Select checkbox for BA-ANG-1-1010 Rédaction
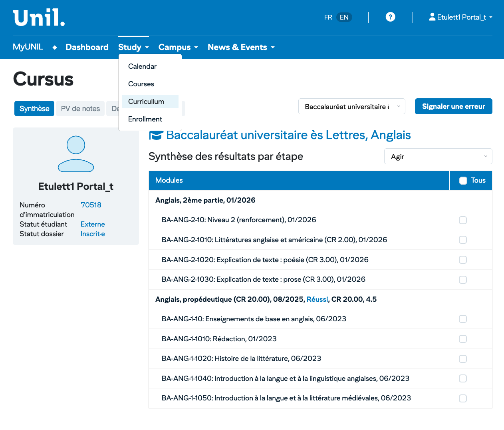This screenshot has width=504, height=430. 462,339
